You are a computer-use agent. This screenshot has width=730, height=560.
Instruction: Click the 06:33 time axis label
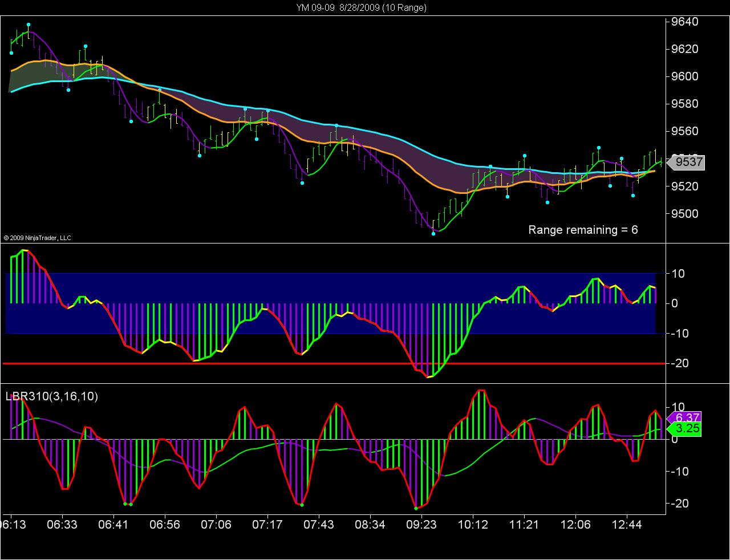tap(62, 524)
